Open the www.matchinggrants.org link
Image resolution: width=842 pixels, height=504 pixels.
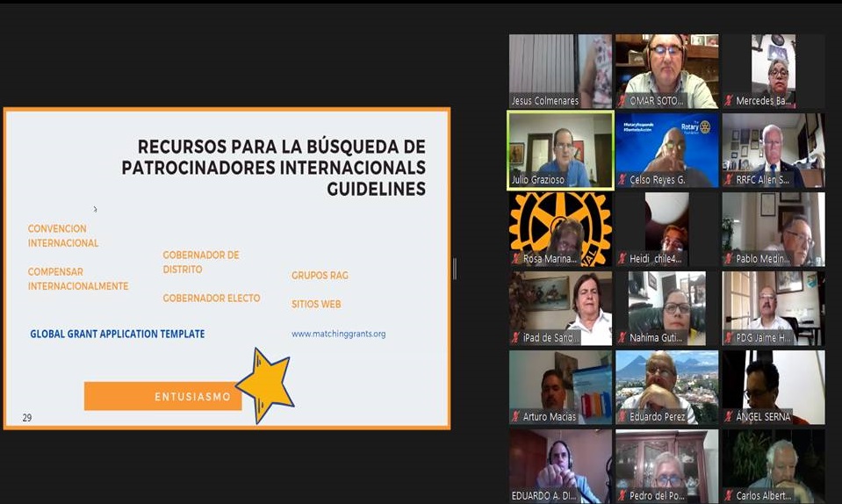click(338, 334)
